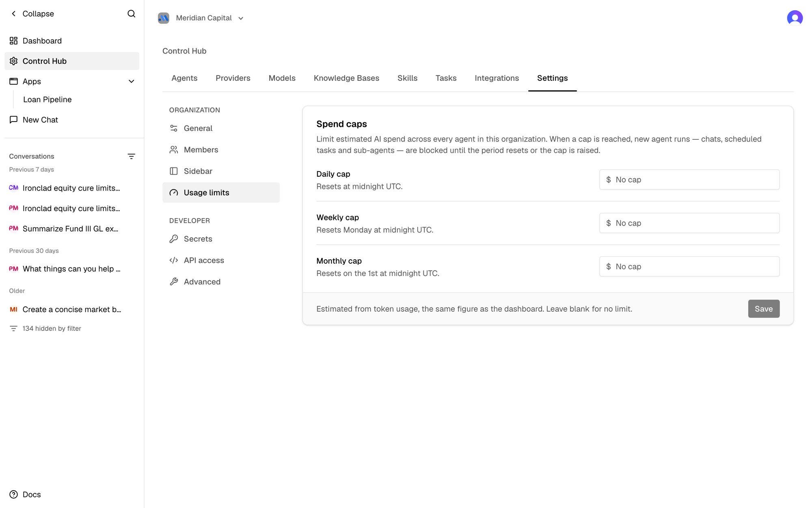Click the Sidebar panel icon
Image resolution: width=812 pixels, height=508 pixels.
coord(174,171)
